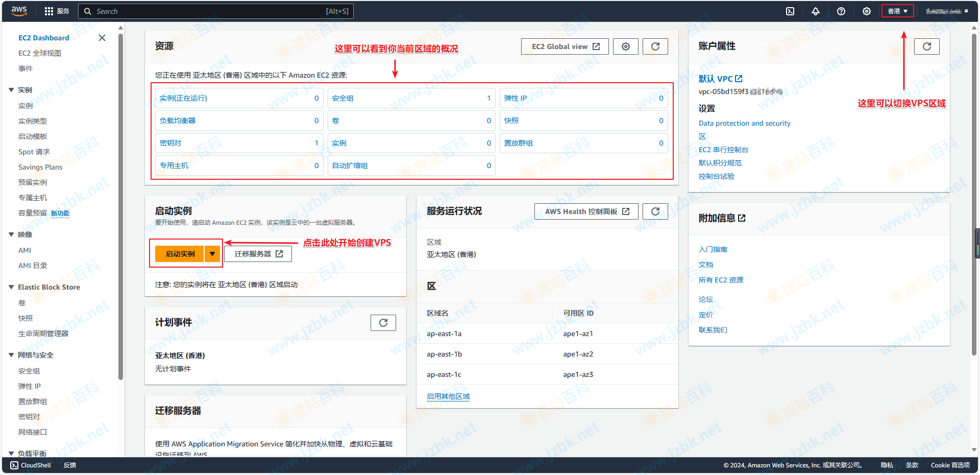Open 隐私 link in footer
980x475 pixels.
887,465
